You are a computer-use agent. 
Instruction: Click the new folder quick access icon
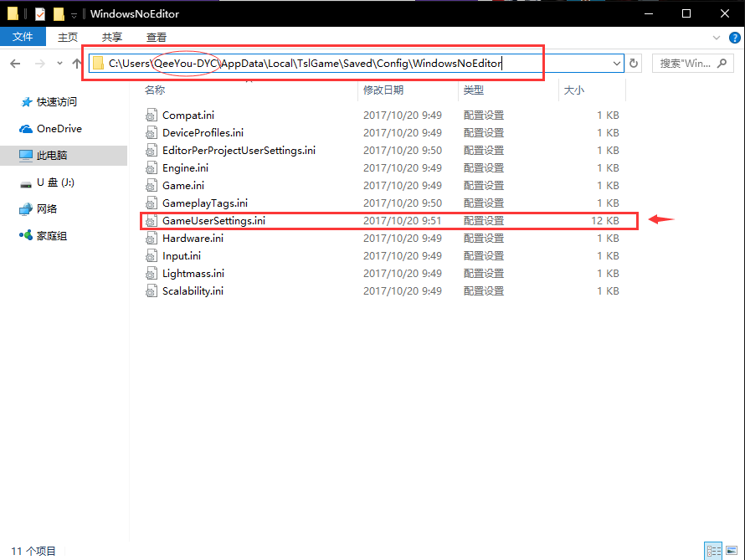(x=59, y=14)
